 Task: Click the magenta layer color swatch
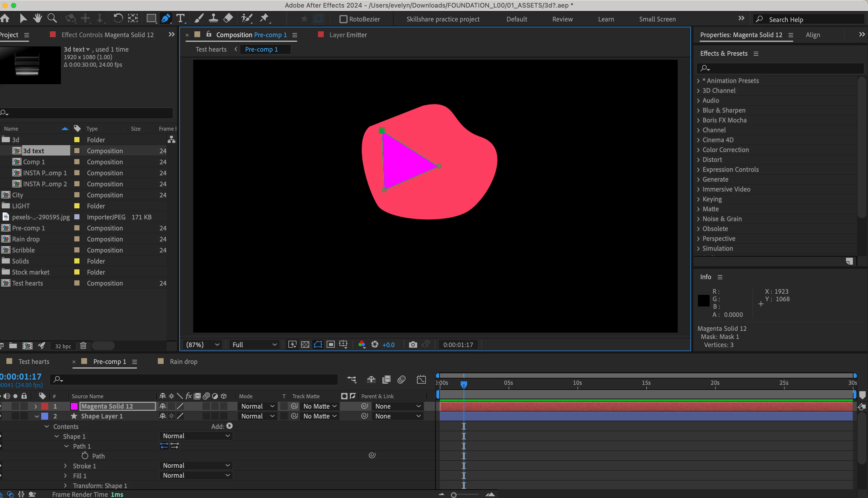pos(74,406)
